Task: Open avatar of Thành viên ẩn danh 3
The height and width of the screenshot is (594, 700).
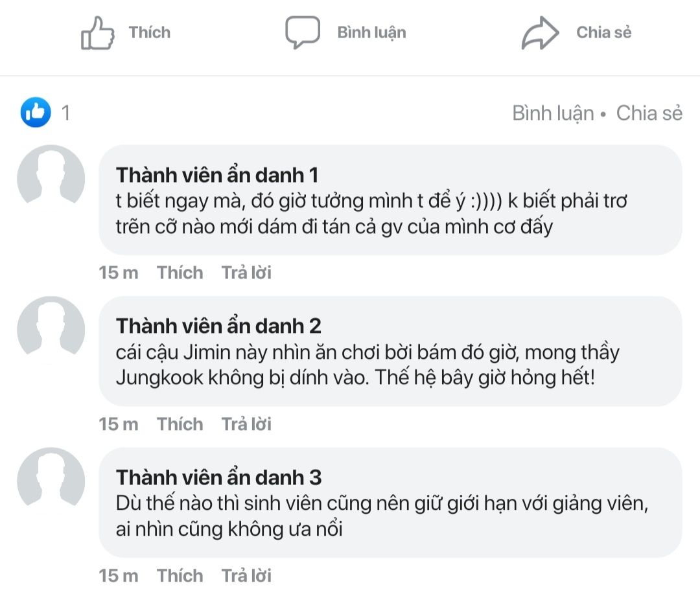Action: 51,482
